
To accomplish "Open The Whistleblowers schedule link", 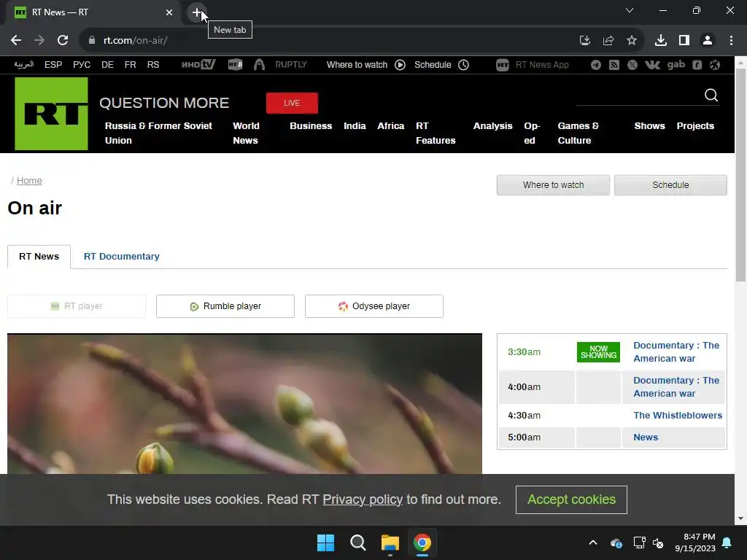I will click(x=678, y=415).
